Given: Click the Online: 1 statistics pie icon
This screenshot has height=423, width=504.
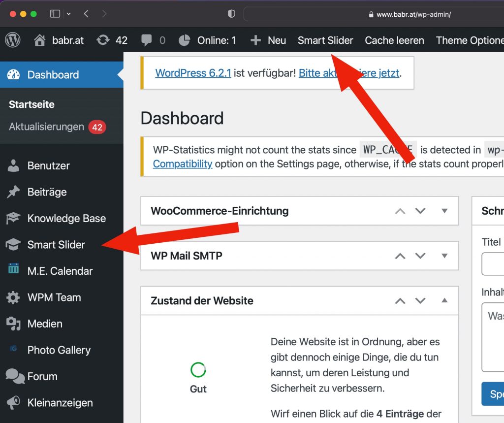Looking at the screenshot, I should click(184, 40).
